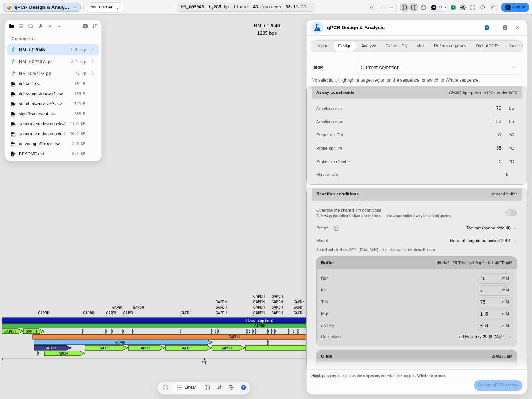Open the standard-curve-ct3.csv file
Screen dimensions: 532x399
[x=53, y=104]
